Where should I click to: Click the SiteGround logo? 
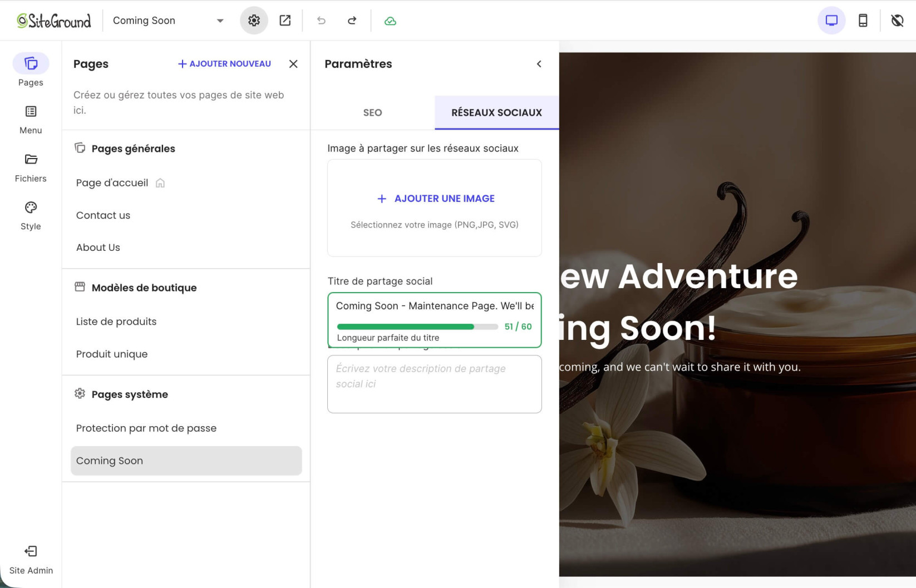(x=53, y=21)
